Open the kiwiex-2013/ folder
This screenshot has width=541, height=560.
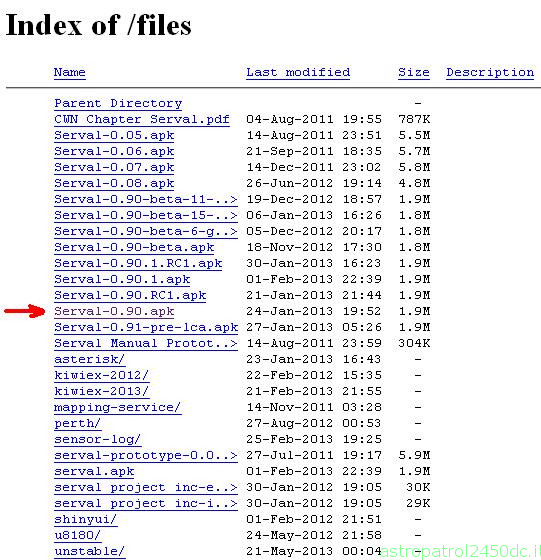[102, 391]
